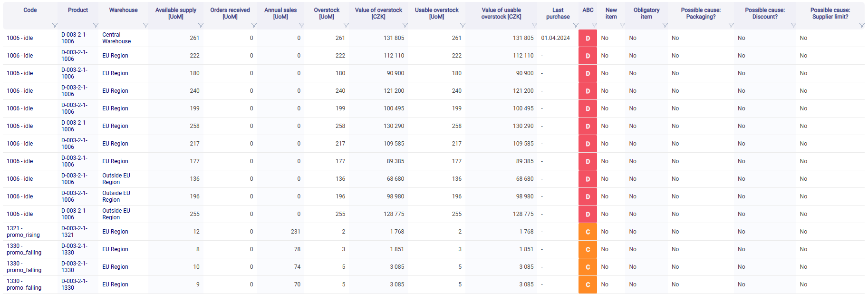Click red D badge in Central Warehouse row
This screenshot has height=294, width=868.
tap(588, 38)
